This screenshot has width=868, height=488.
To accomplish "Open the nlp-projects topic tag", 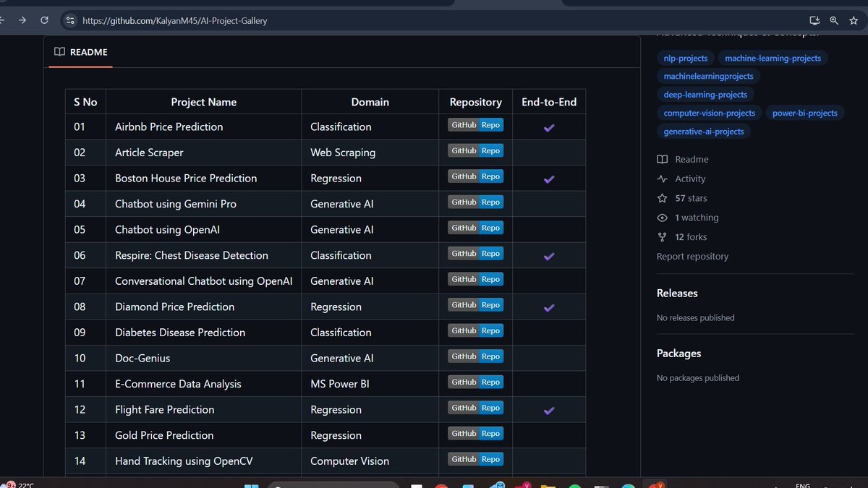I will (x=686, y=58).
